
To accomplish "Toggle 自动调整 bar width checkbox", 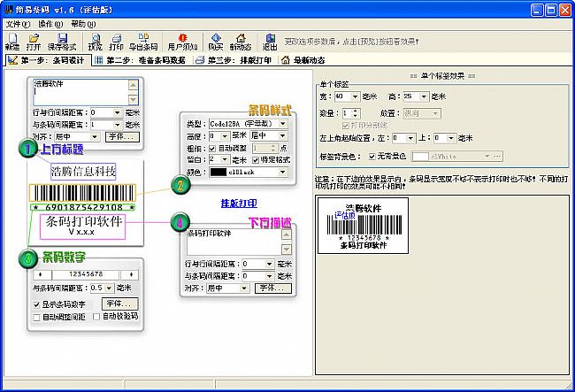I will [212, 149].
